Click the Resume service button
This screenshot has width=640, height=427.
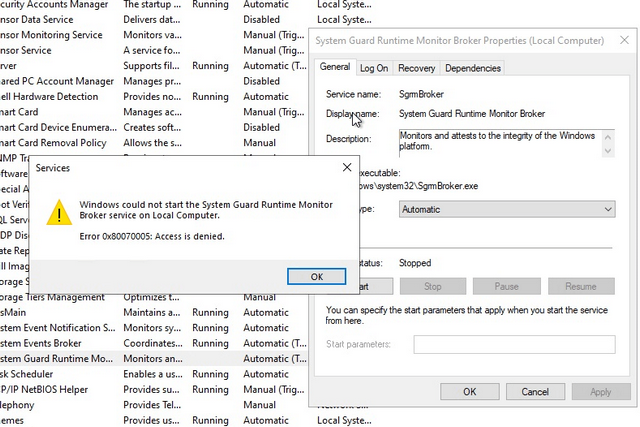(581, 287)
